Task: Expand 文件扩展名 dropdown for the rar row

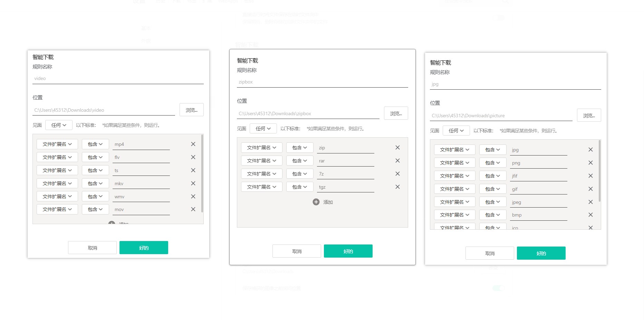Action: click(261, 161)
